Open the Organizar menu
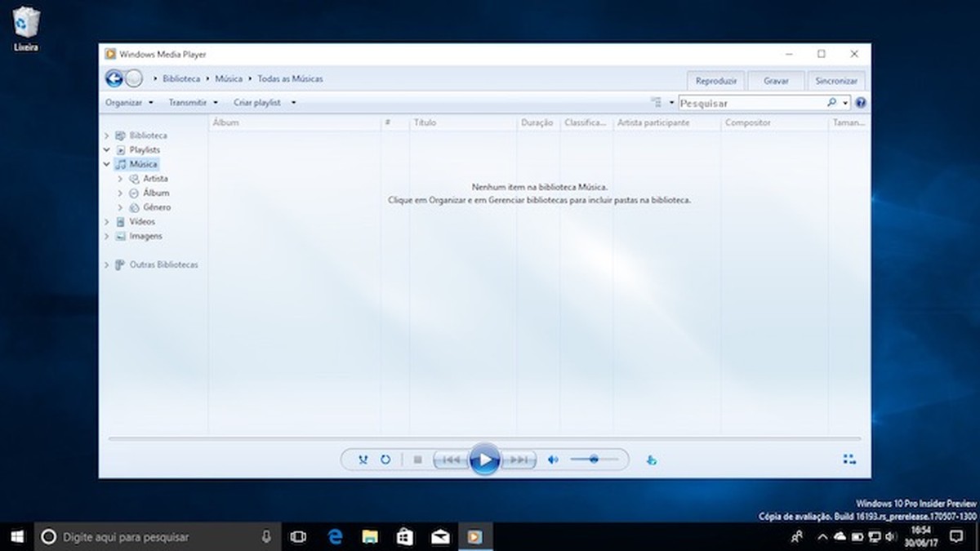The width and height of the screenshot is (980, 551). (x=125, y=102)
